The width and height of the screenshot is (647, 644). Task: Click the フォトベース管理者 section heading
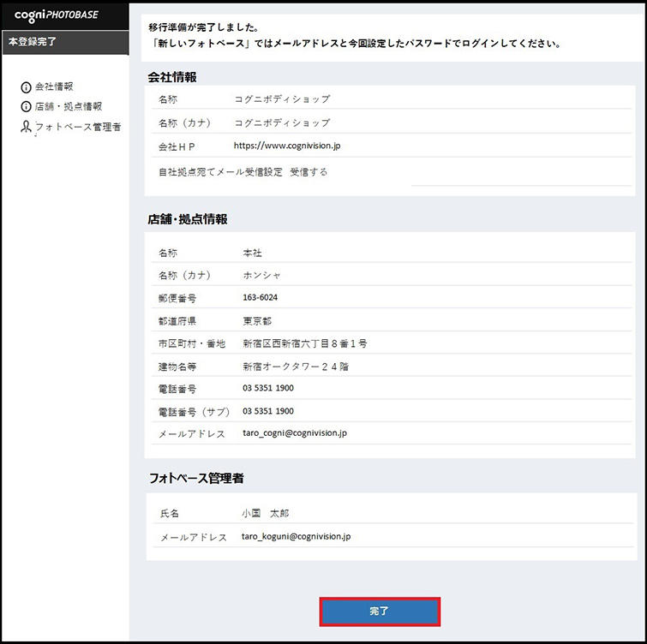click(x=196, y=478)
